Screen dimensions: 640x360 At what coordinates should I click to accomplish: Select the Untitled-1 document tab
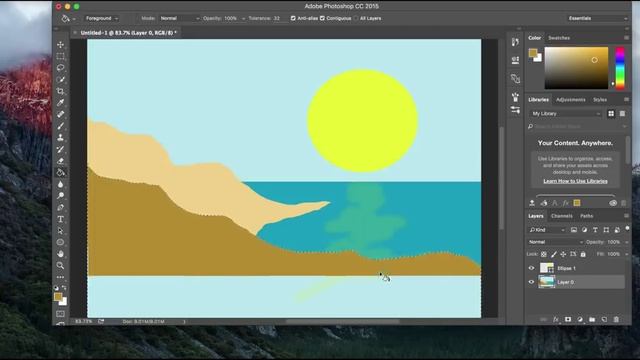coord(128,33)
